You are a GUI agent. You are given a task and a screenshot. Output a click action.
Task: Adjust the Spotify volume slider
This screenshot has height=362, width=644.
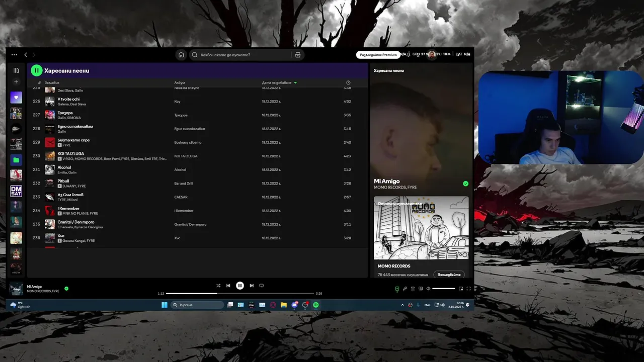(444, 289)
